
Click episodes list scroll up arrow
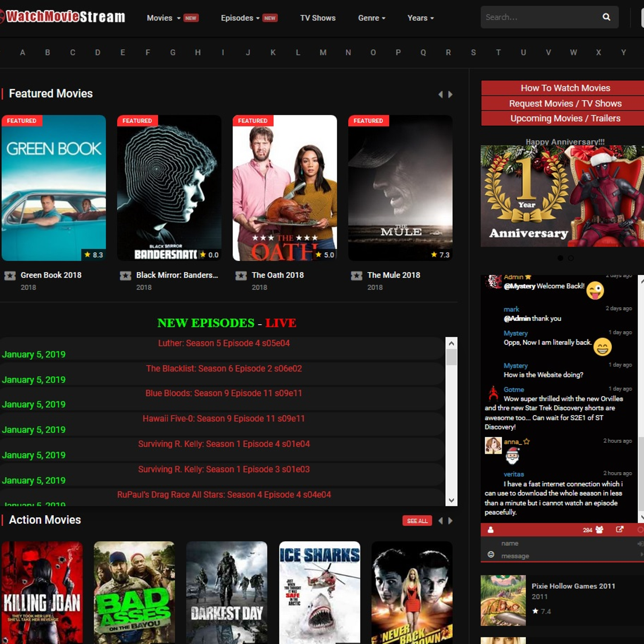[x=451, y=343]
